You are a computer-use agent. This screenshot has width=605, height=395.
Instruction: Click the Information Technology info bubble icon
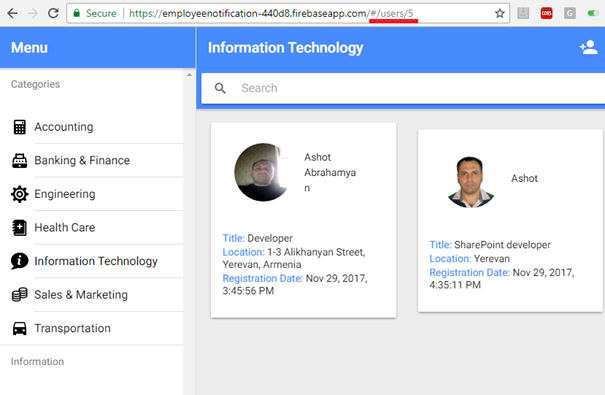20,261
